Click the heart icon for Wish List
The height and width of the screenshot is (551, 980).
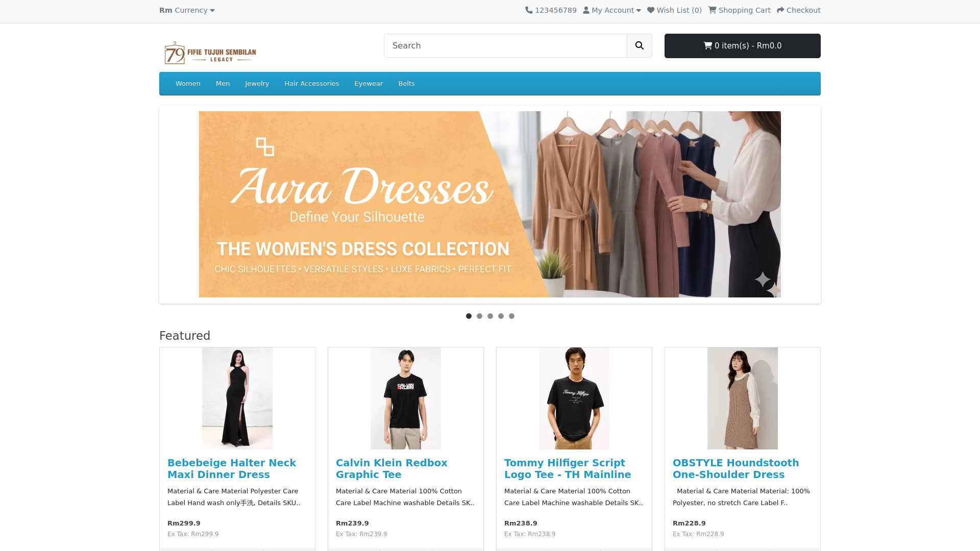click(x=651, y=10)
